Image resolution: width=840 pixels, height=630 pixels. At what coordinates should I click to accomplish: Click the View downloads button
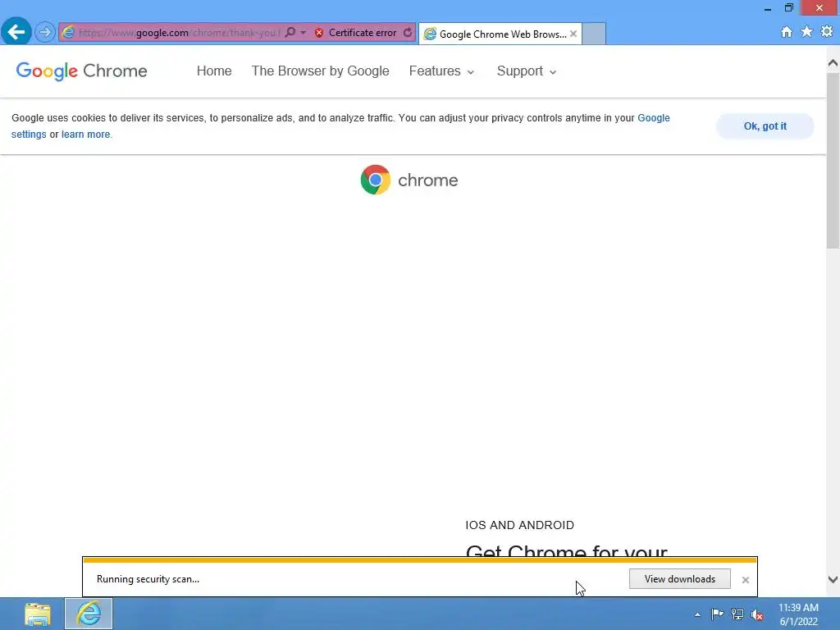pos(679,579)
